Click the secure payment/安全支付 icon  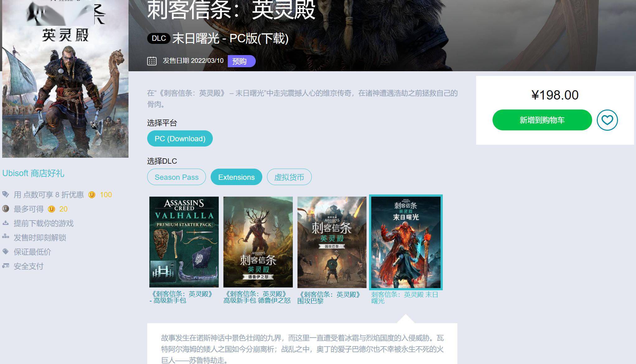pyautogui.click(x=6, y=266)
